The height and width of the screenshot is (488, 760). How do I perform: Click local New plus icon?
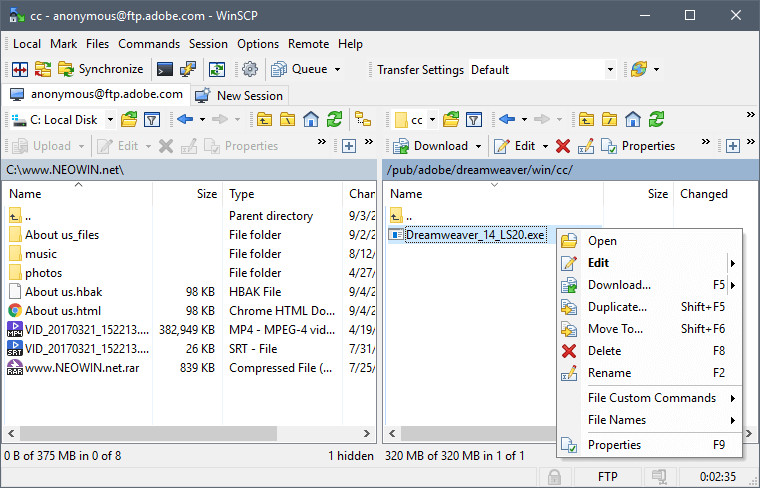[x=349, y=146]
